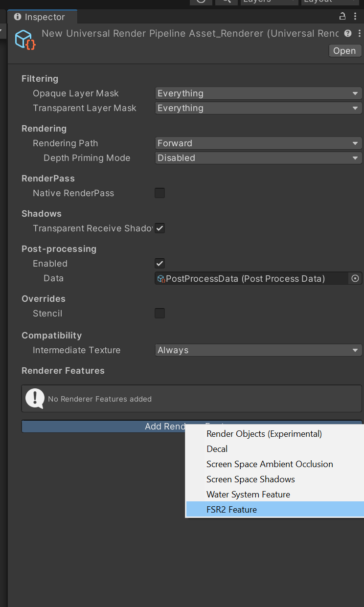Toggle the Stencil override checkbox
This screenshot has width=364, height=607.
coord(160,314)
